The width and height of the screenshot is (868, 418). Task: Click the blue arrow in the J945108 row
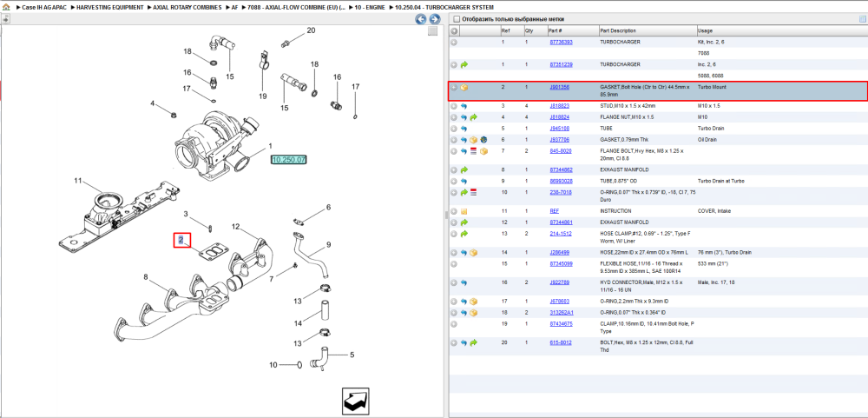tap(464, 129)
